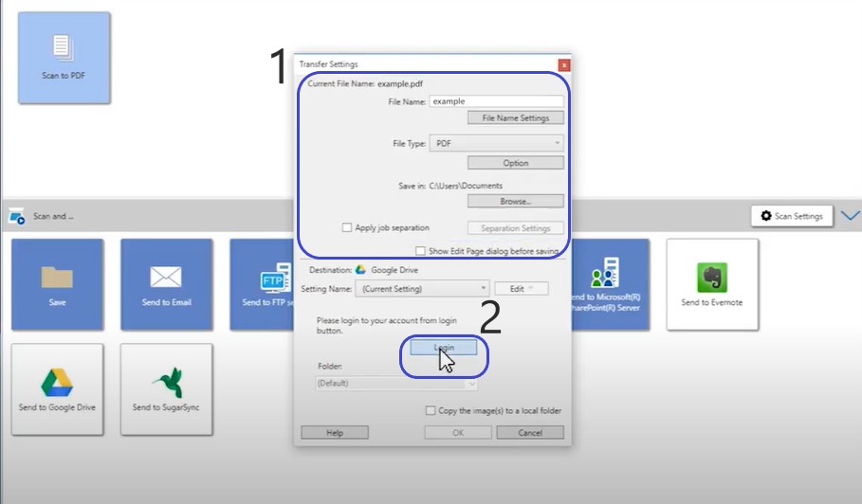Select the Send to Evernote tile
Screen dimensions: 862x504
pyautogui.click(x=712, y=283)
